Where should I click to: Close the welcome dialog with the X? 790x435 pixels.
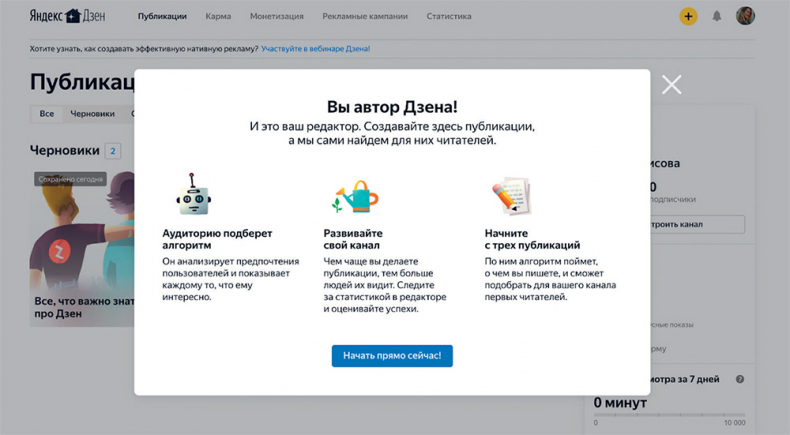tap(671, 85)
